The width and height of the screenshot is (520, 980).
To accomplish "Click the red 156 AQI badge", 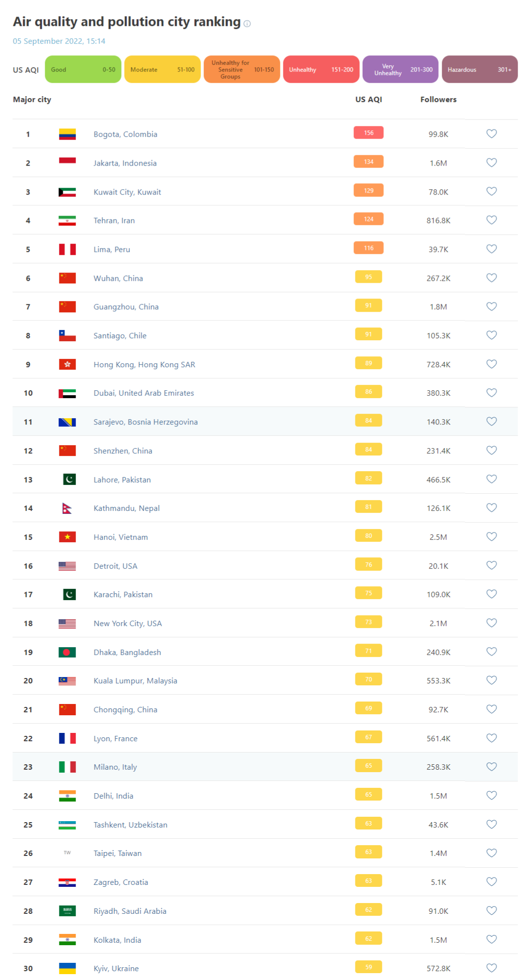I will tap(369, 133).
